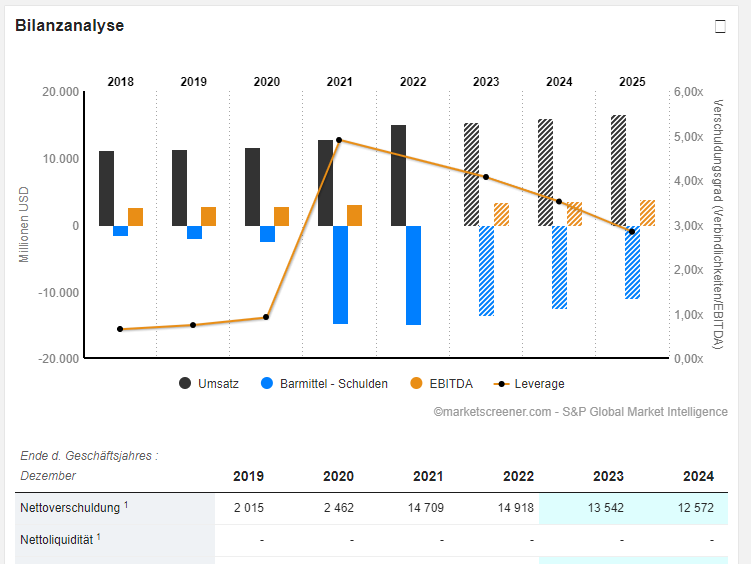The height and width of the screenshot is (564, 751).
Task: Click the blue Barmittel legend circle
Action: click(266, 383)
